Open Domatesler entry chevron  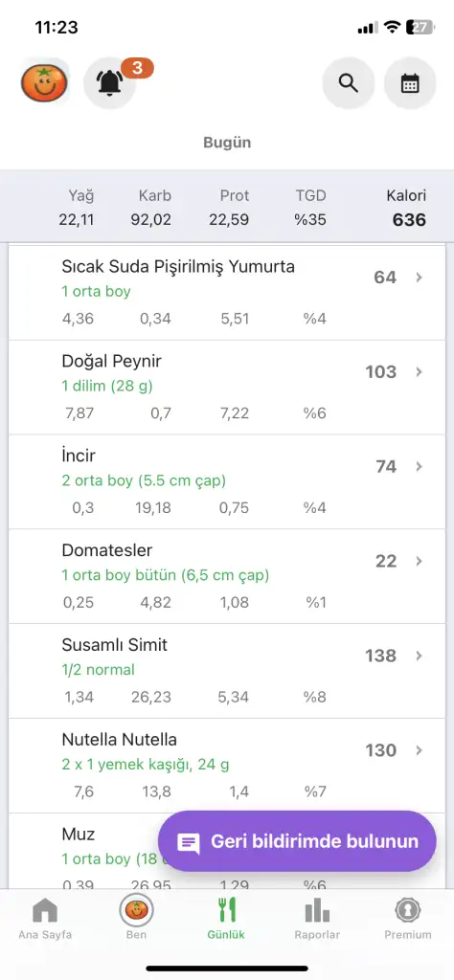pos(419,561)
